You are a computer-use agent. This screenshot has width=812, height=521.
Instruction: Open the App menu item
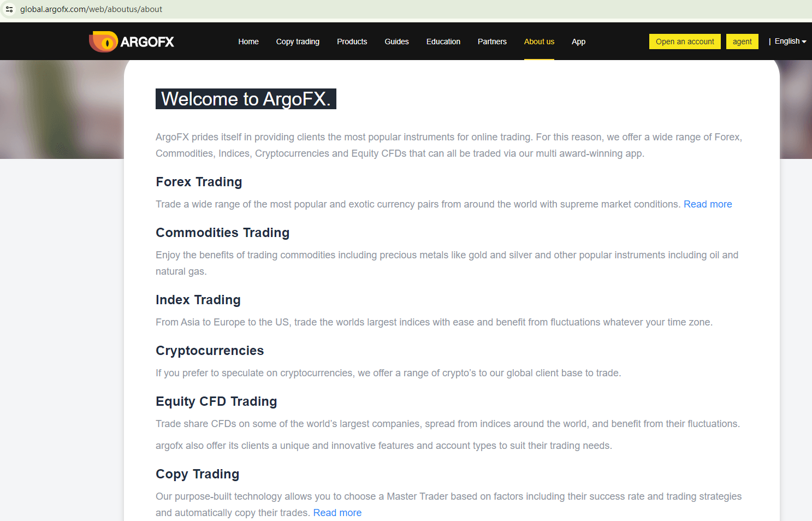pyautogui.click(x=578, y=42)
